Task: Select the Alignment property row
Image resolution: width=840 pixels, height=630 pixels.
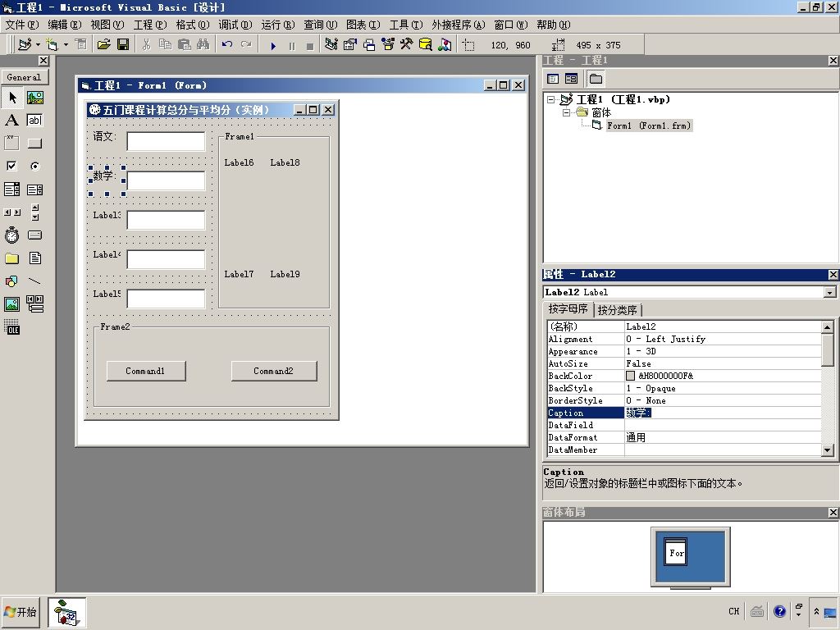Action: tap(684, 339)
